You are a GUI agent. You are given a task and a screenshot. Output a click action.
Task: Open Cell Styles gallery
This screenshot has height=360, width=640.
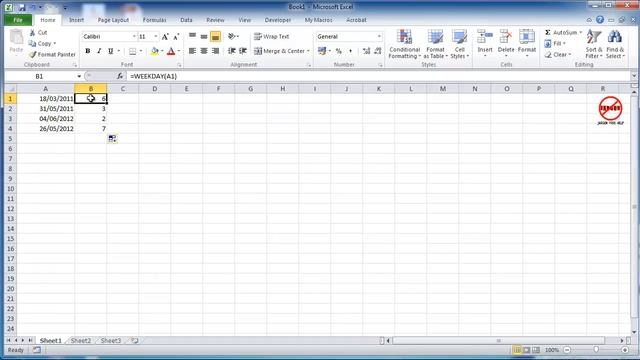[460, 44]
